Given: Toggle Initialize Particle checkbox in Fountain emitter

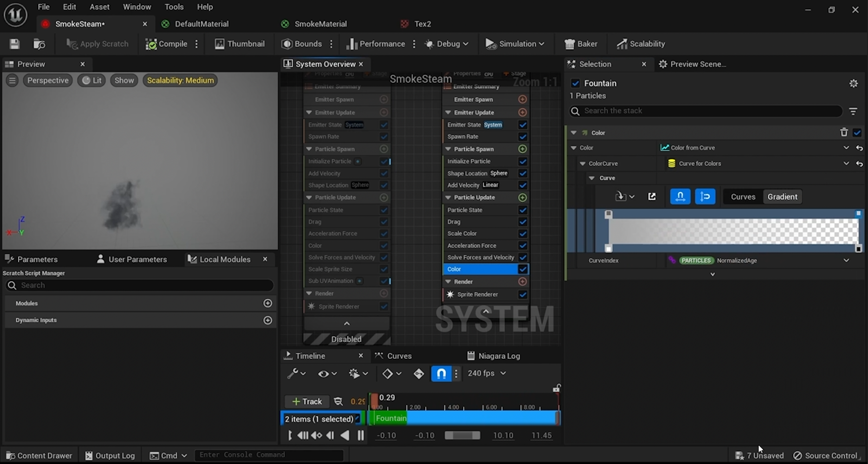Looking at the screenshot, I should coord(522,162).
